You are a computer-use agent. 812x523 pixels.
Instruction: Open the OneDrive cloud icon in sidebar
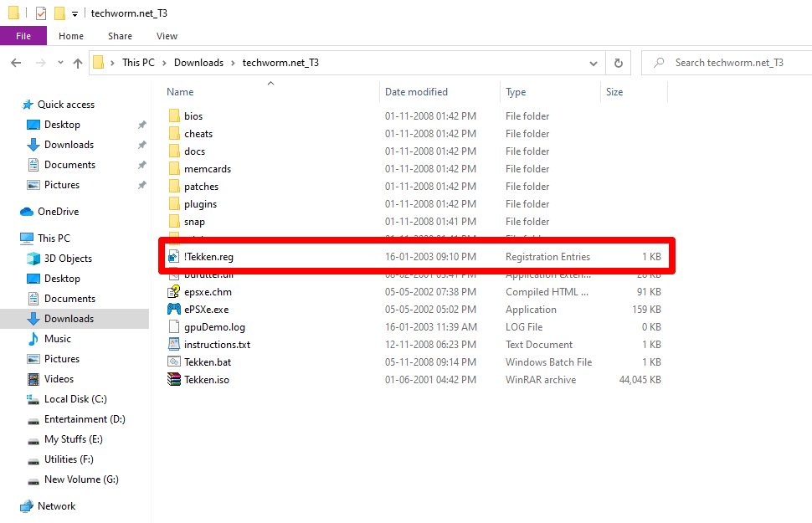point(26,212)
